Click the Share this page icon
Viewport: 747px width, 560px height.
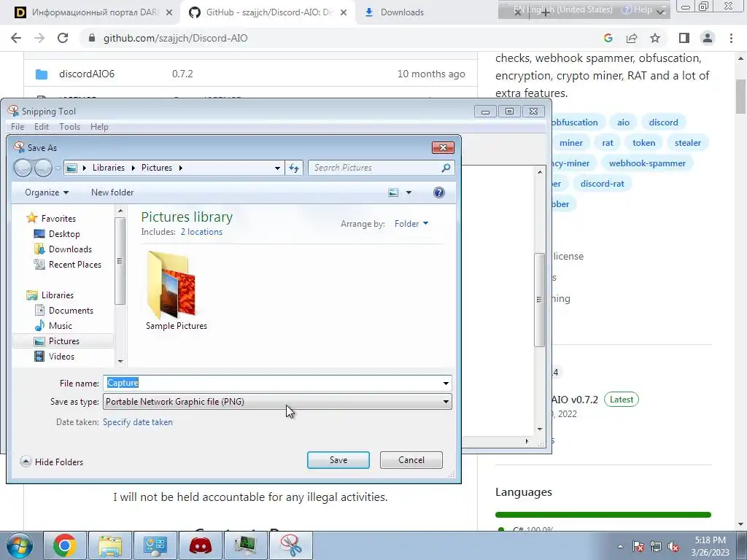click(632, 38)
